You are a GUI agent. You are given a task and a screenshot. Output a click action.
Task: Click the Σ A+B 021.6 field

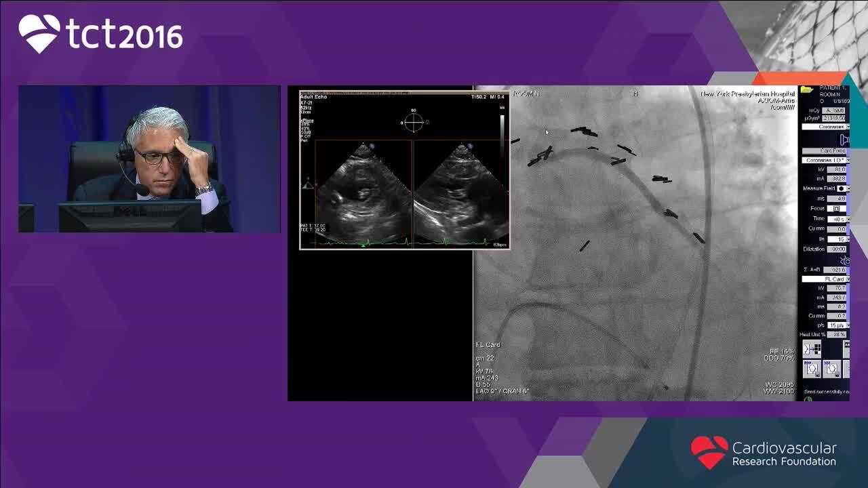pos(834,270)
